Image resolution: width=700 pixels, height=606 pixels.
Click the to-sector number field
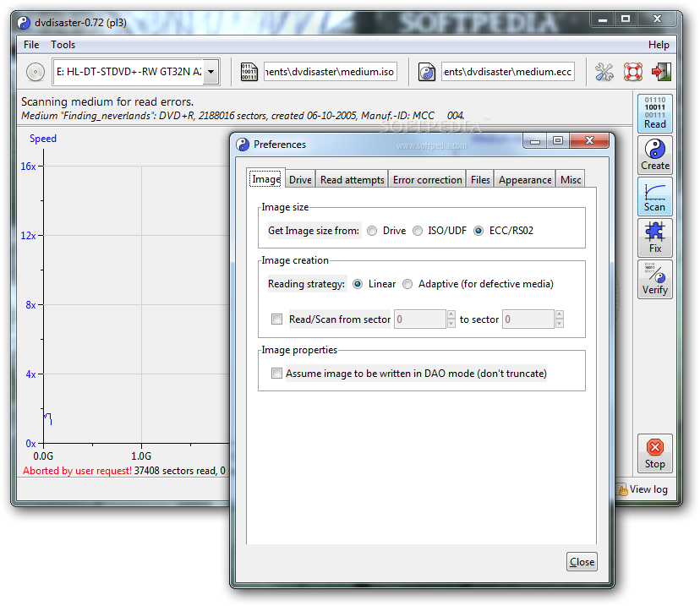coord(528,319)
